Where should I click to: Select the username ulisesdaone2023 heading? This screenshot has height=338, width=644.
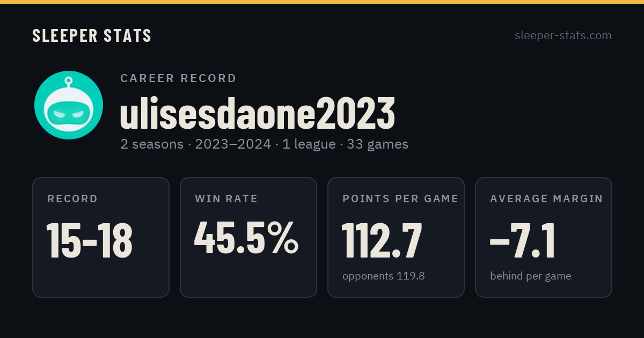pos(258,114)
